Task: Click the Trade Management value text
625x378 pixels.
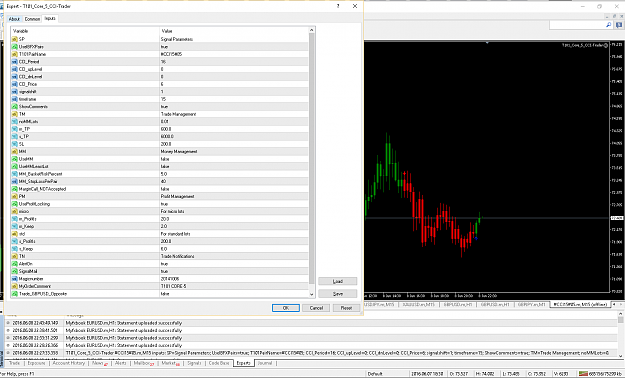Action: pos(178,114)
